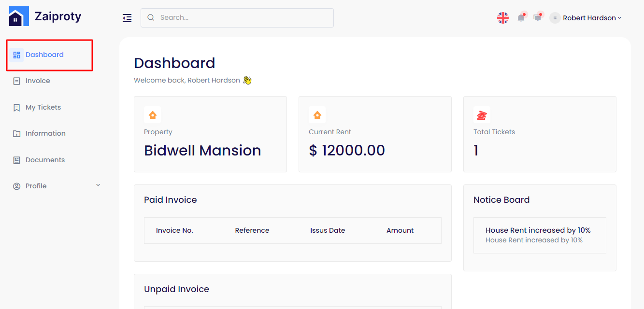This screenshot has width=644, height=309.
Task: Open the Invoice menu item
Action: pos(38,81)
